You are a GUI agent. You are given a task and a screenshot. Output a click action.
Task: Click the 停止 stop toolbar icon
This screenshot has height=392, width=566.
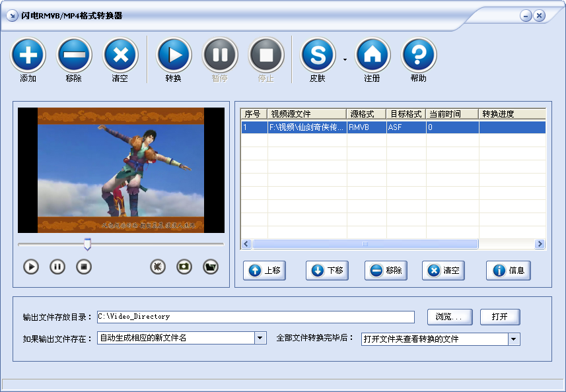[x=266, y=55]
